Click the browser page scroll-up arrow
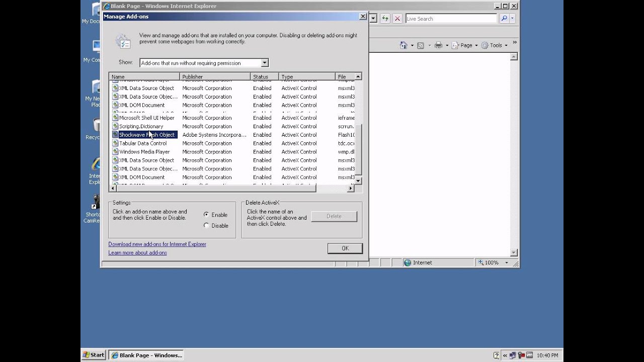This screenshot has width=644, height=362. point(514,57)
